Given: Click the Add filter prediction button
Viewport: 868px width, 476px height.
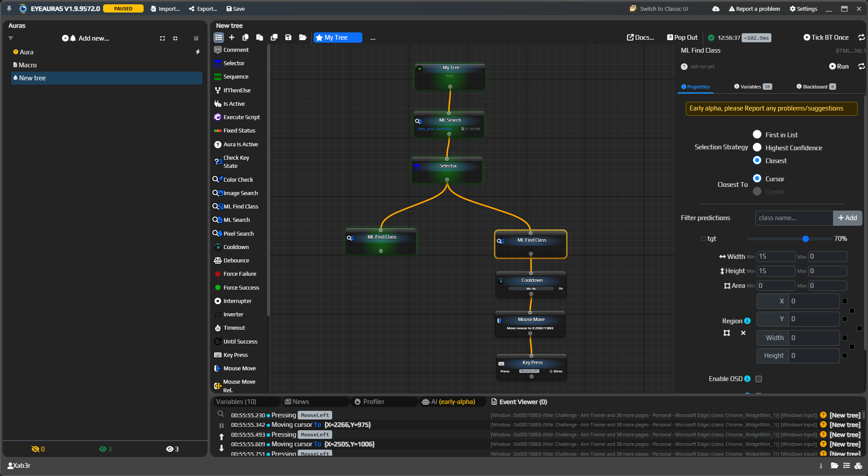Looking at the screenshot, I should tap(847, 218).
